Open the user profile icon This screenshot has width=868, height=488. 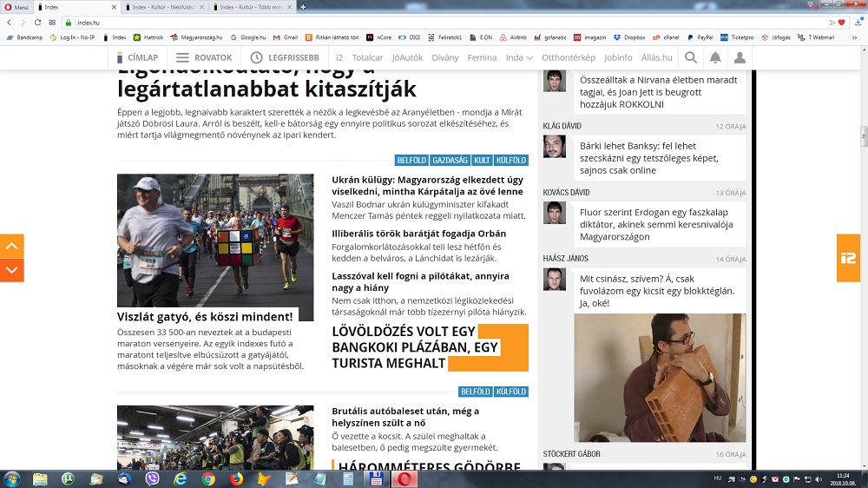tap(740, 57)
